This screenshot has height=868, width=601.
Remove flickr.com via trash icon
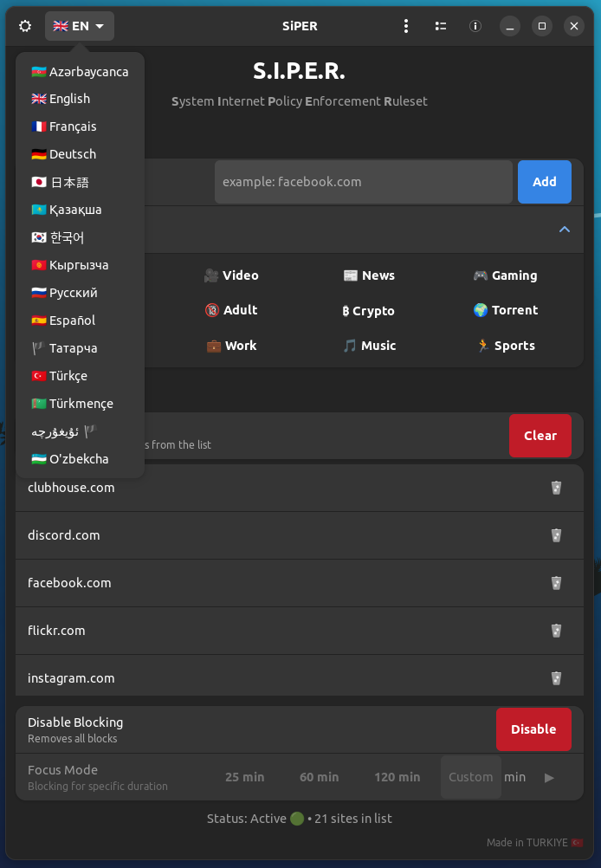click(556, 631)
